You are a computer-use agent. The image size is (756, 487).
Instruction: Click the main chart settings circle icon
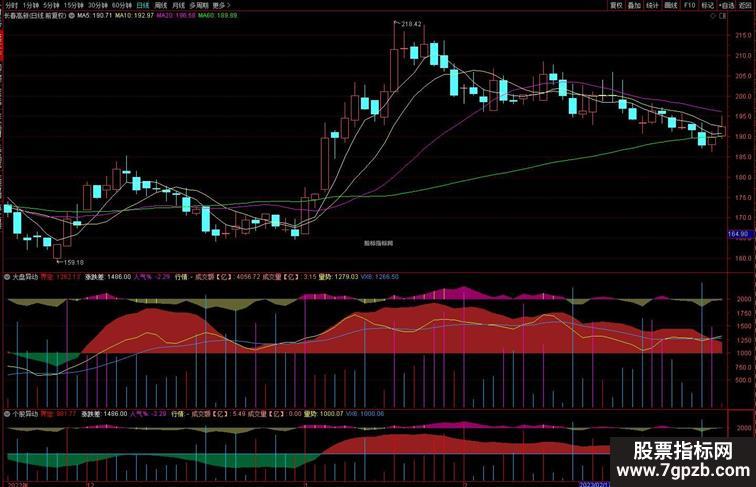(72, 15)
